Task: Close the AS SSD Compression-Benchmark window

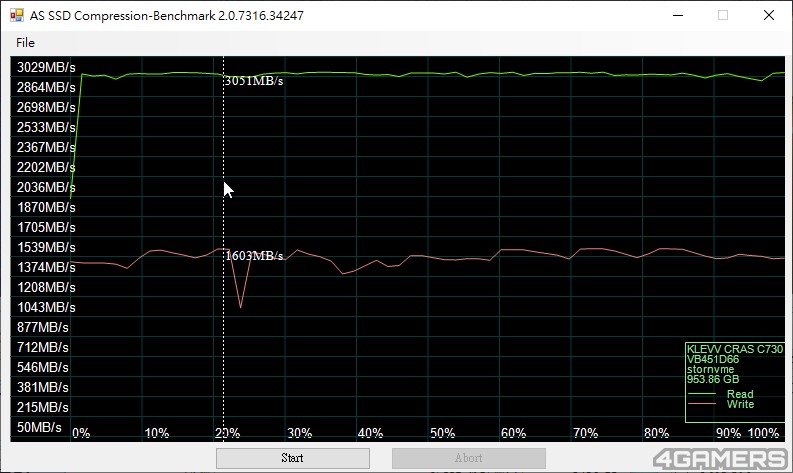Action: pyautogui.click(x=769, y=15)
